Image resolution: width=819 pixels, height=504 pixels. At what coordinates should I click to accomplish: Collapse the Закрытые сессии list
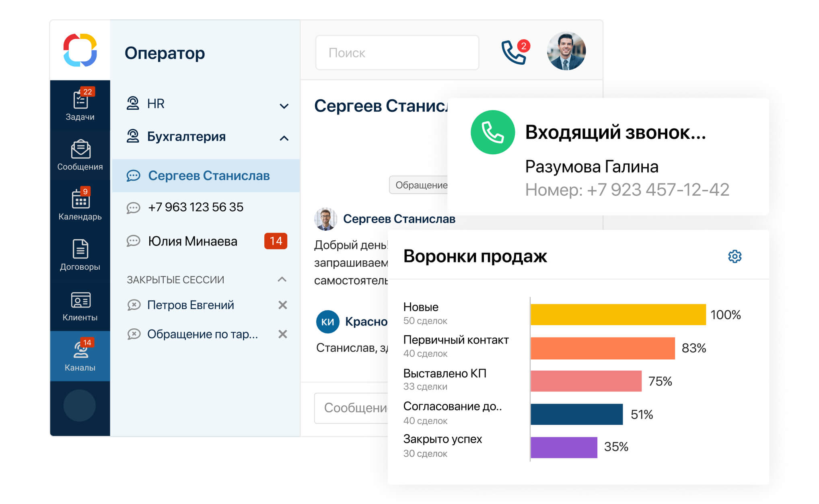pyautogui.click(x=282, y=279)
